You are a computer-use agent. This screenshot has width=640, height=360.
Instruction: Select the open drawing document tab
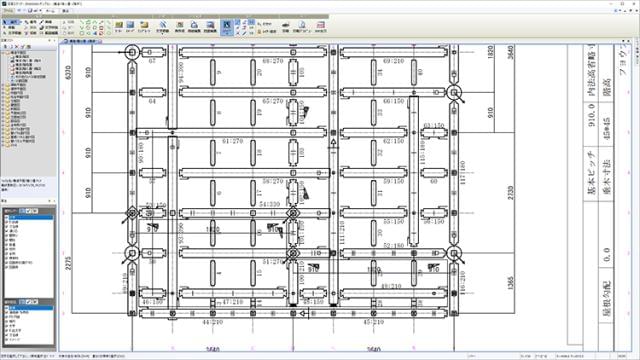pyautogui.click(x=82, y=41)
